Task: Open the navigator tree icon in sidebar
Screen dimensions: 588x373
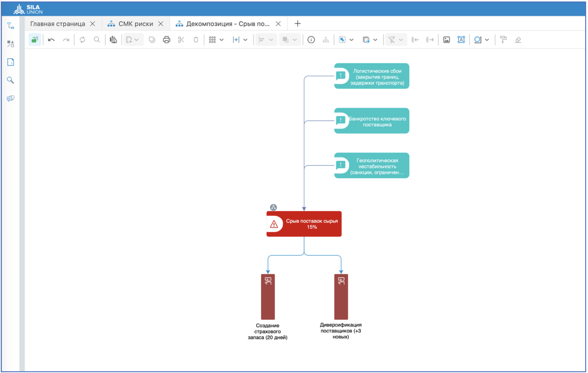Action: point(11,26)
